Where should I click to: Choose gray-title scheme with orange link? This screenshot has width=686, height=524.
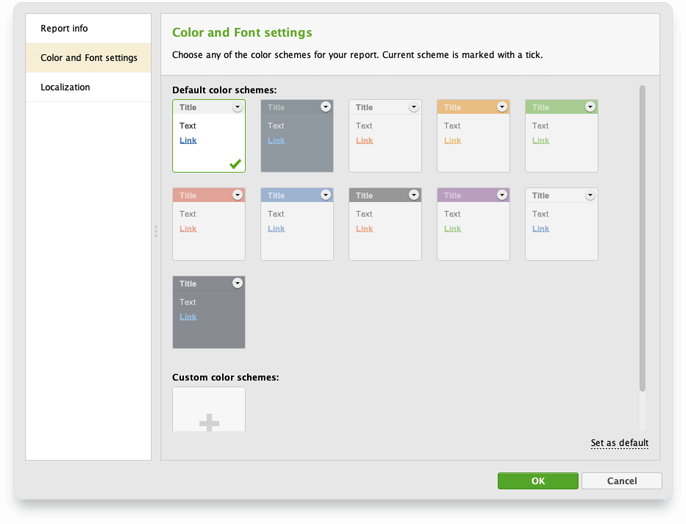385,224
